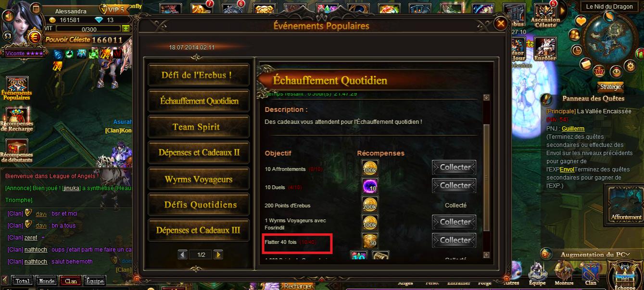Open Récompenses de débutants chest icon
The image size is (644, 290).
tap(17, 151)
